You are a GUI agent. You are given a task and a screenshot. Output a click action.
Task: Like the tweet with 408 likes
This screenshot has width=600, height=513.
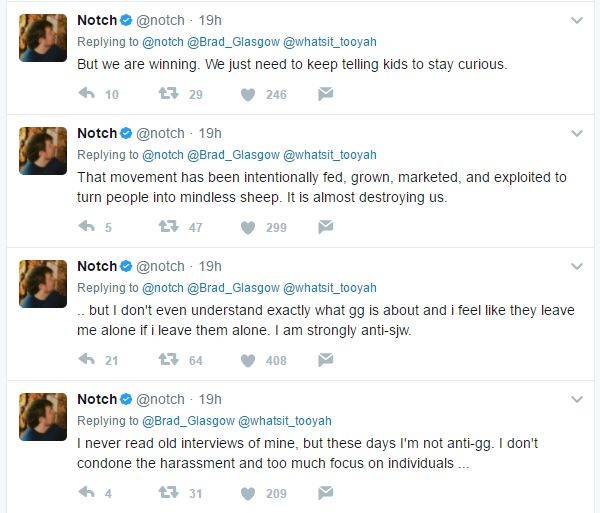248,360
